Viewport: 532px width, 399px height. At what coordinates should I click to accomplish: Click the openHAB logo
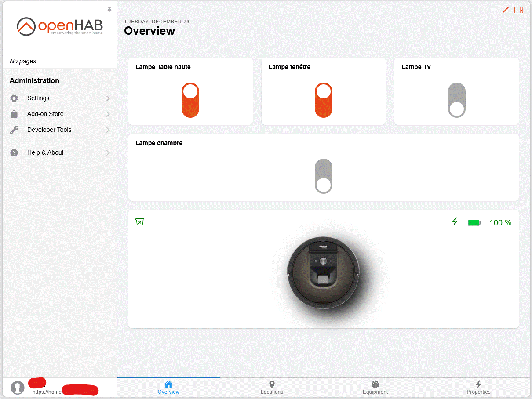point(59,26)
